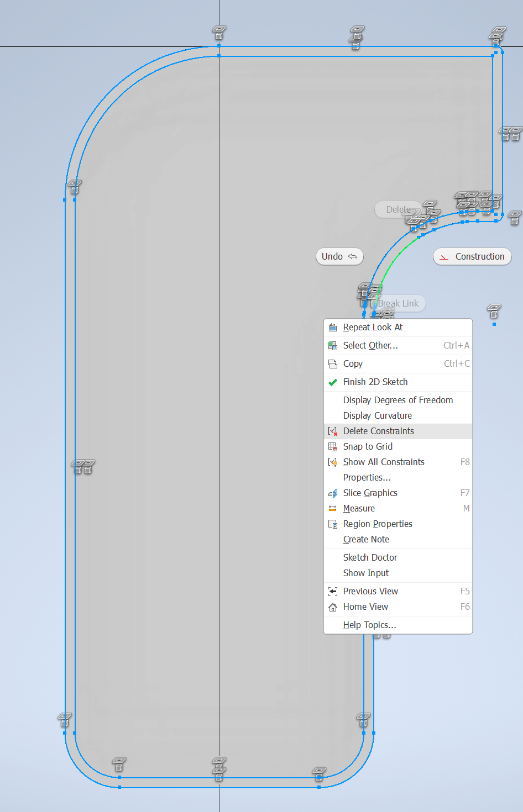The height and width of the screenshot is (812, 523).
Task: Click Repeat Look At icon
Action: pyautogui.click(x=333, y=328)
